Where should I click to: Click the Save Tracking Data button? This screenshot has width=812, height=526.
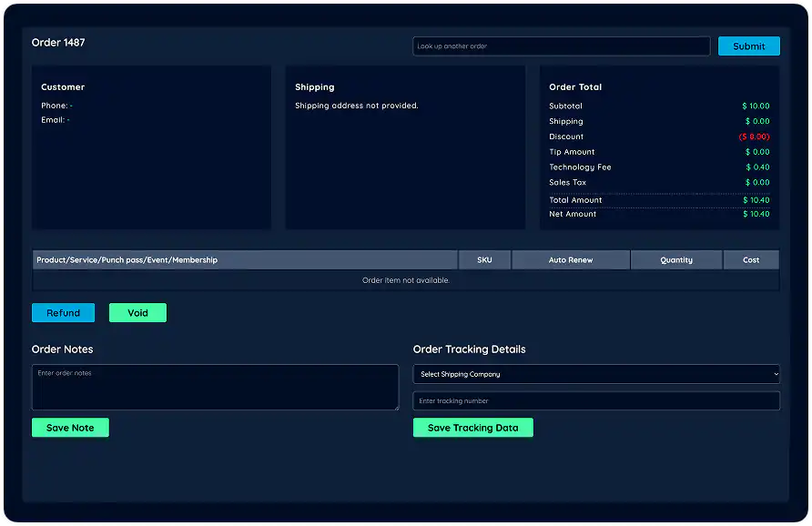tap(472, 427)
